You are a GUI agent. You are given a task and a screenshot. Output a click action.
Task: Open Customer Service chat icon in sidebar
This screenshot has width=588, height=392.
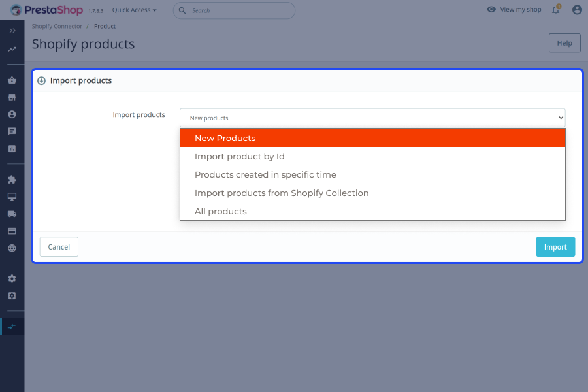point(12,131)
